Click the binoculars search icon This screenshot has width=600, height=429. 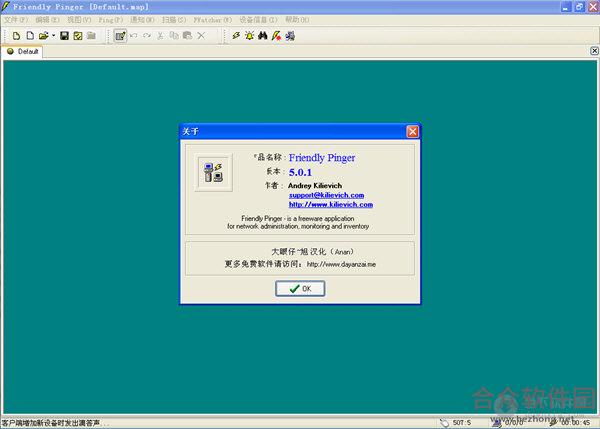tap(262, 36)
